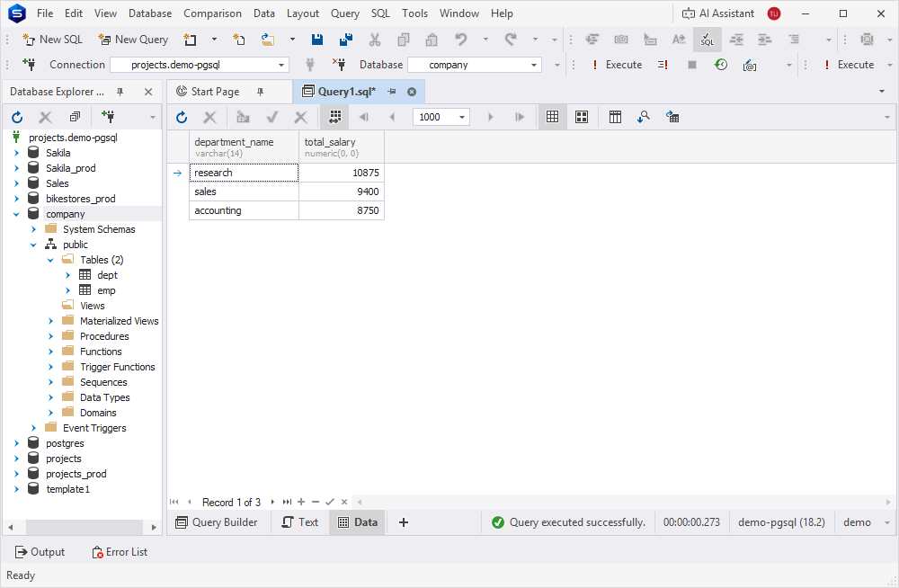The width and height of the screenshot is (899, 588).
Task: Open the Comparison menu
Action: tap(212, 13)
